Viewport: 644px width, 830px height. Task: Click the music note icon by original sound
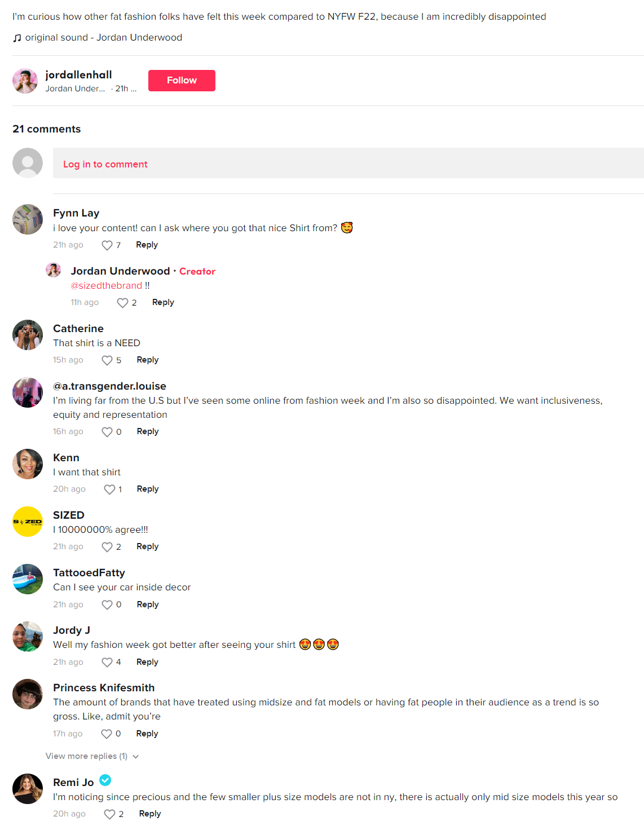click(17, 38)
